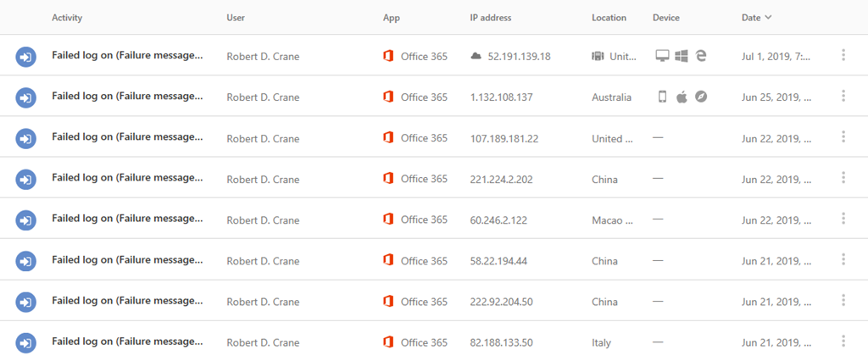Click the Apple logo device icon

click(x=682, y=97)
